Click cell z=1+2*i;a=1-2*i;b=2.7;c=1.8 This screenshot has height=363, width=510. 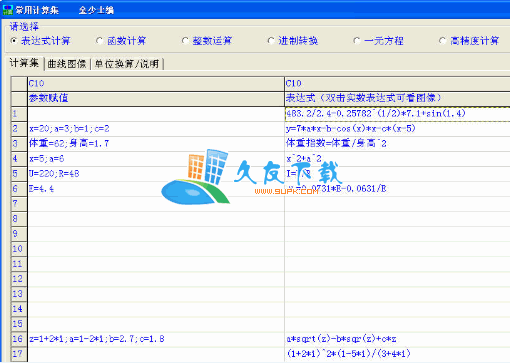point(156,339)
